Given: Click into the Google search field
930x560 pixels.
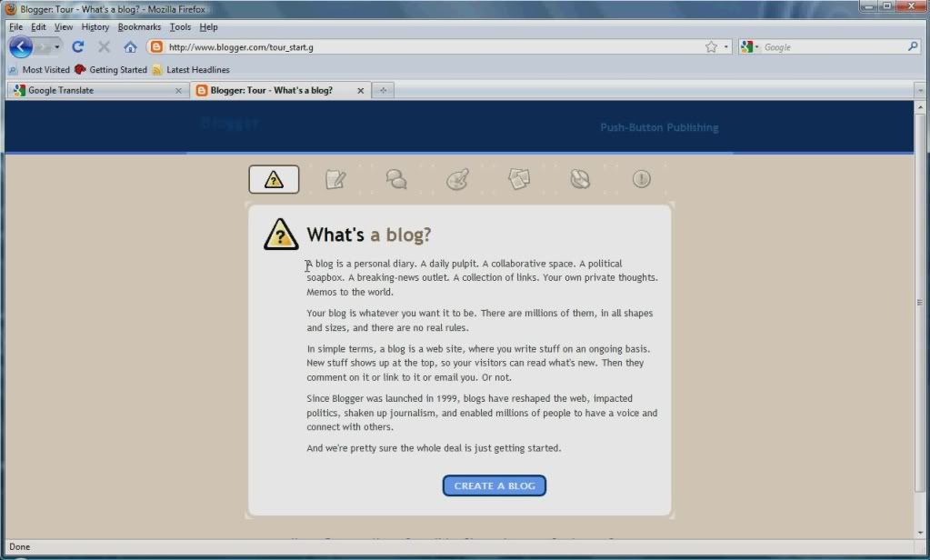Looking at the screenshot, I should pyautogui.click(x=834, y=47).
